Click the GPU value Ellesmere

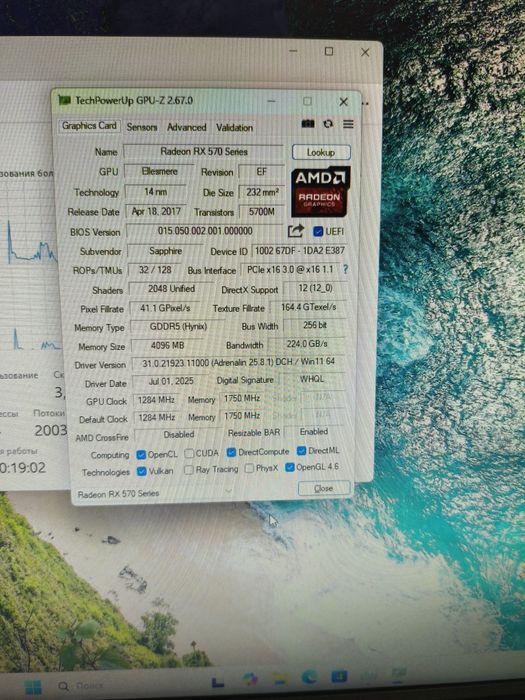[159, 171]
